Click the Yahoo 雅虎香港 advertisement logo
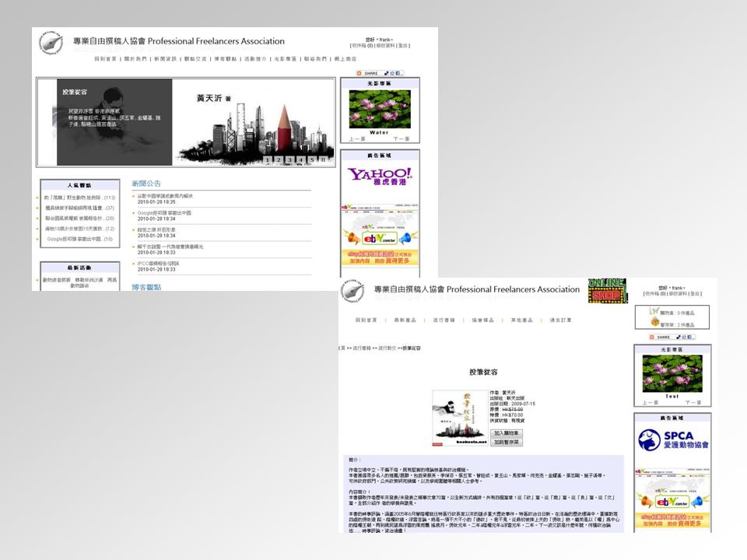The height and width of the screenshot is (560, 747). click(380, 177)
